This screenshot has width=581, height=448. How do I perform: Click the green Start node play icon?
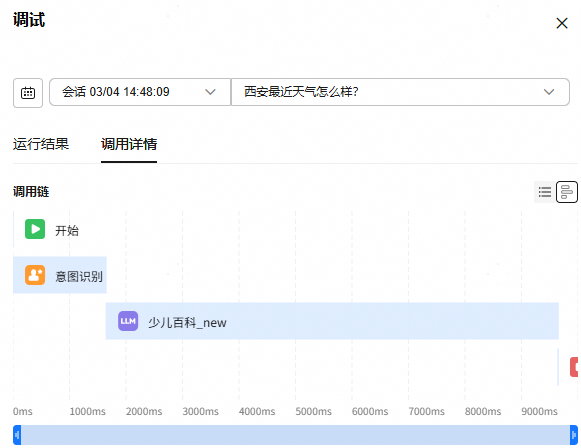pyautogui.click(x=35, y=229)
